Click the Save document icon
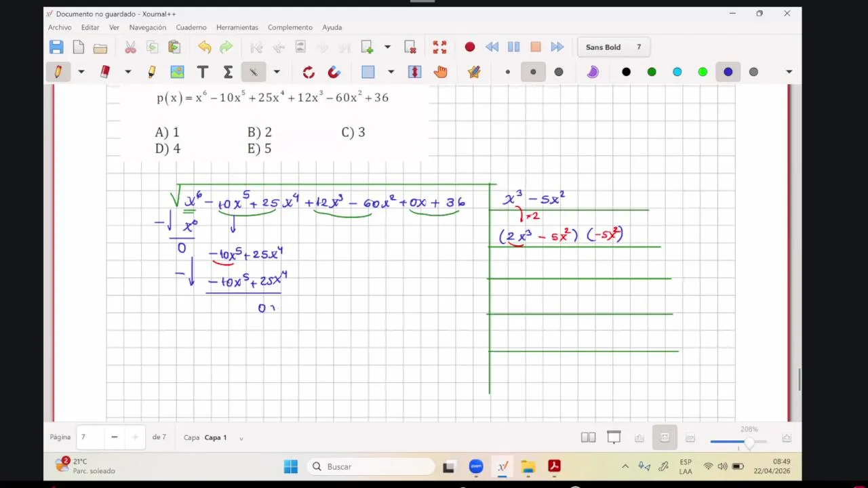The height and width of the screenshot is (488, 868). (56, 47)
